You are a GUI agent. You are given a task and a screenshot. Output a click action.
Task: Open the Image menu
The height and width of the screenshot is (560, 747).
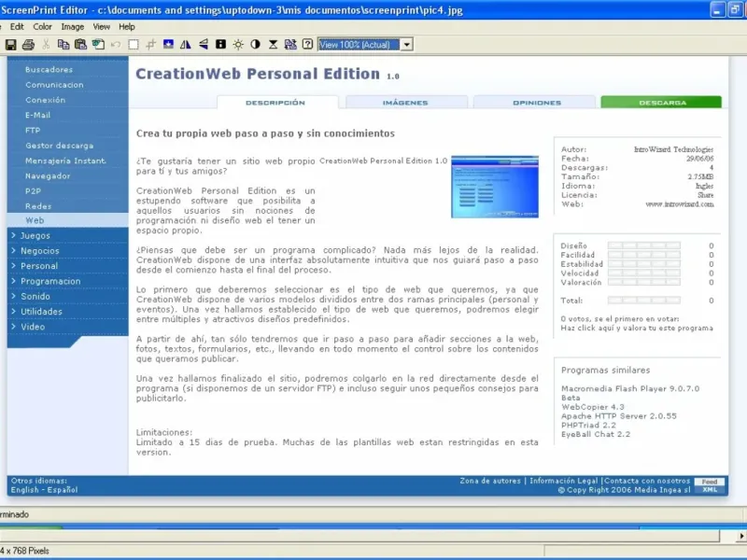(x=73, y=27)
